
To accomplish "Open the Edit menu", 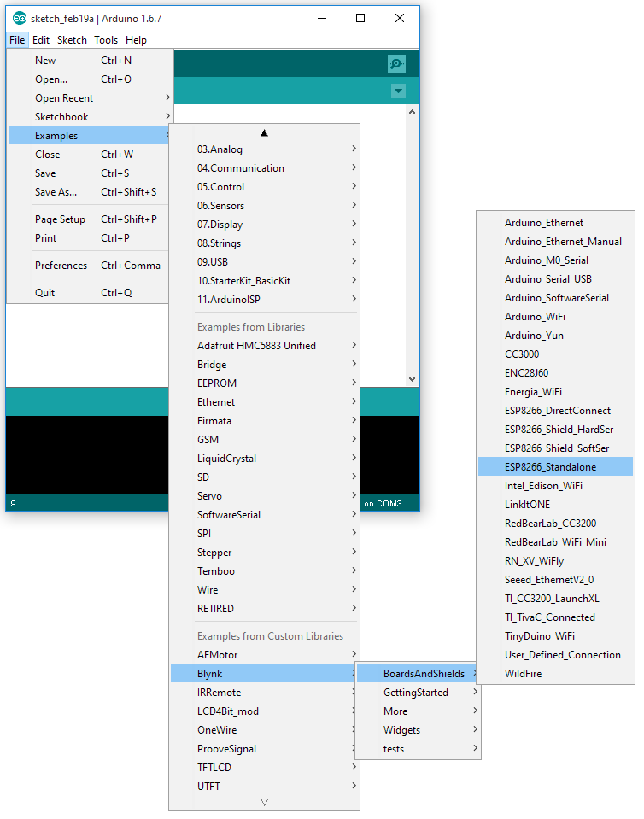I will (x=41, y=39).
